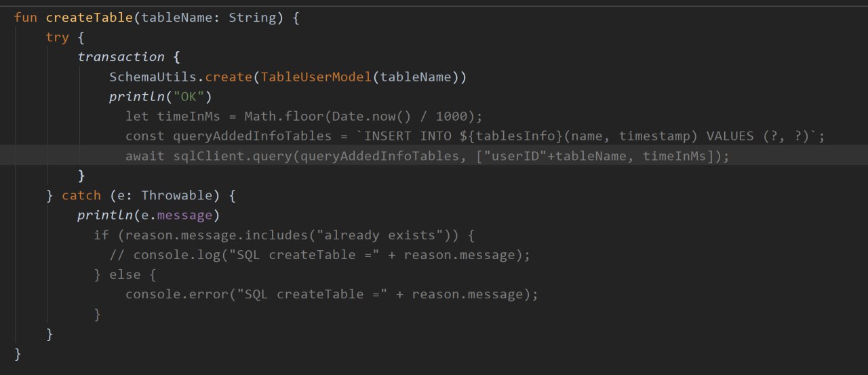Place cursor on the try keyword
The width and height of the screenshot is (868, 375).
[58, 37]
